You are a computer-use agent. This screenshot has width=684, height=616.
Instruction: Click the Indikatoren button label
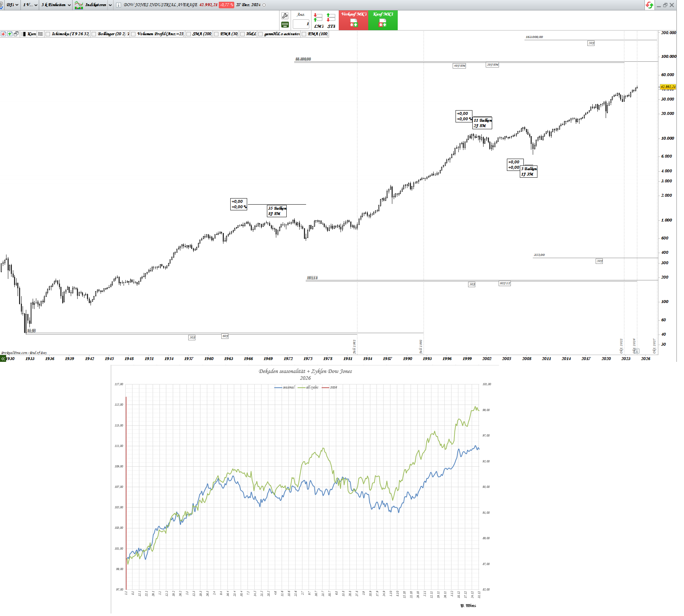click(x=96, y=5)
